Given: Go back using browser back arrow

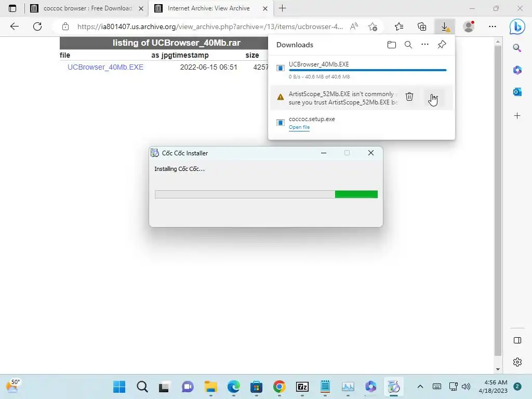Looking at the screenshot, I should (x=14, y=26).
